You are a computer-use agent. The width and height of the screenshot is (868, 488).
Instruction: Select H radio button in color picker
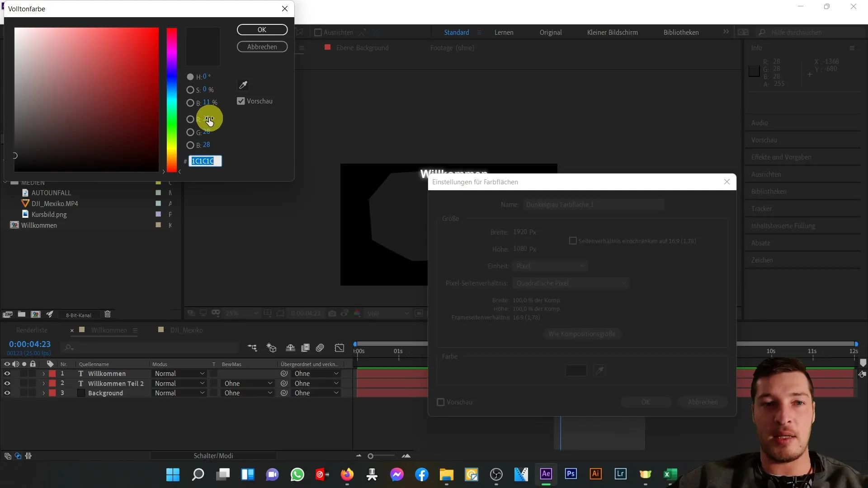click(x=190, y=76)
